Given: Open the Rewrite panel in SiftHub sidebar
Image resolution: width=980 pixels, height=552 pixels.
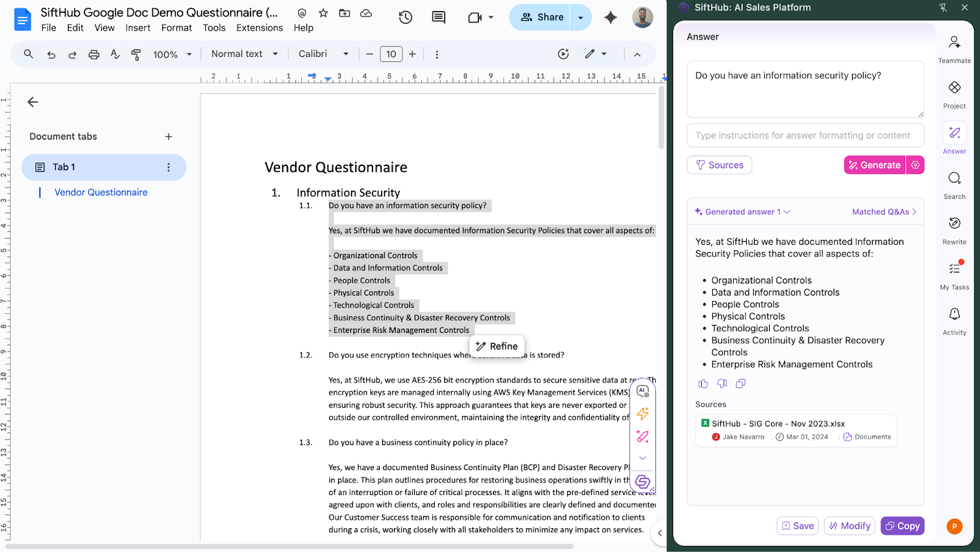Looking at the screenshot, I should (954, 224).
